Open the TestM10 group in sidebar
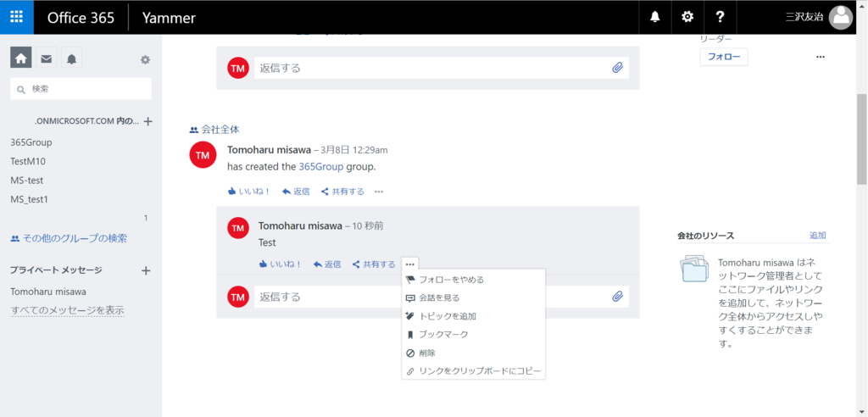Screen dimensions: 868x417 tap(28, 161)
